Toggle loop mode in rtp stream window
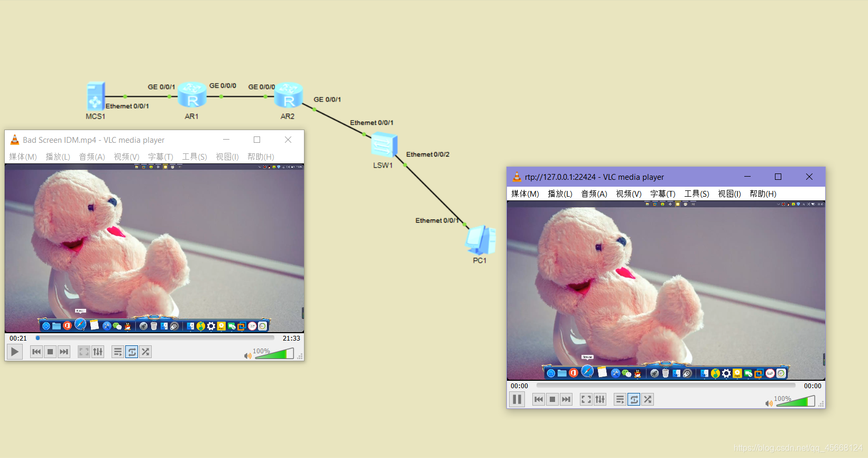This screenshot has width=868, height=458. (x=634, y=399)
